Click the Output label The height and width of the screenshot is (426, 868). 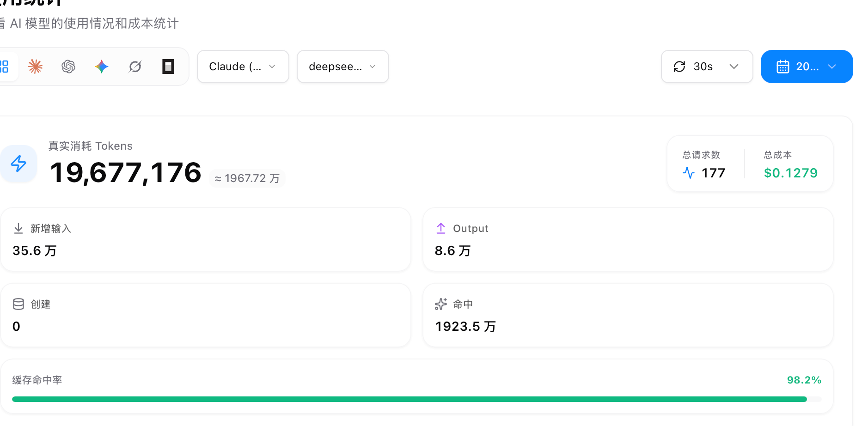(x=471, y=228)
